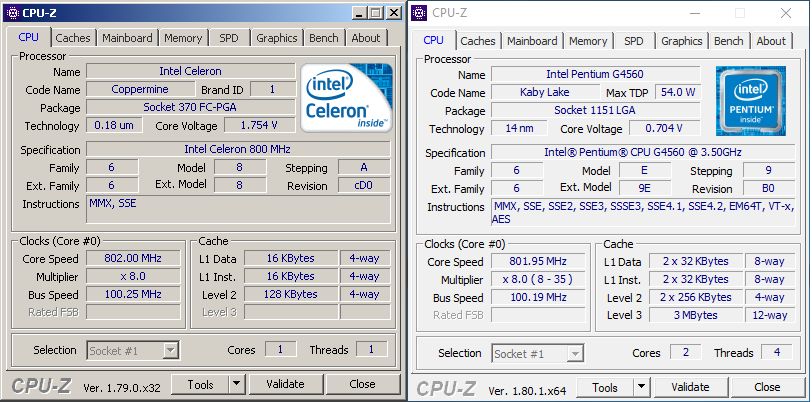
Task: Click Tools button in left window
Action: pyautogui.click(x=200, y=384)
